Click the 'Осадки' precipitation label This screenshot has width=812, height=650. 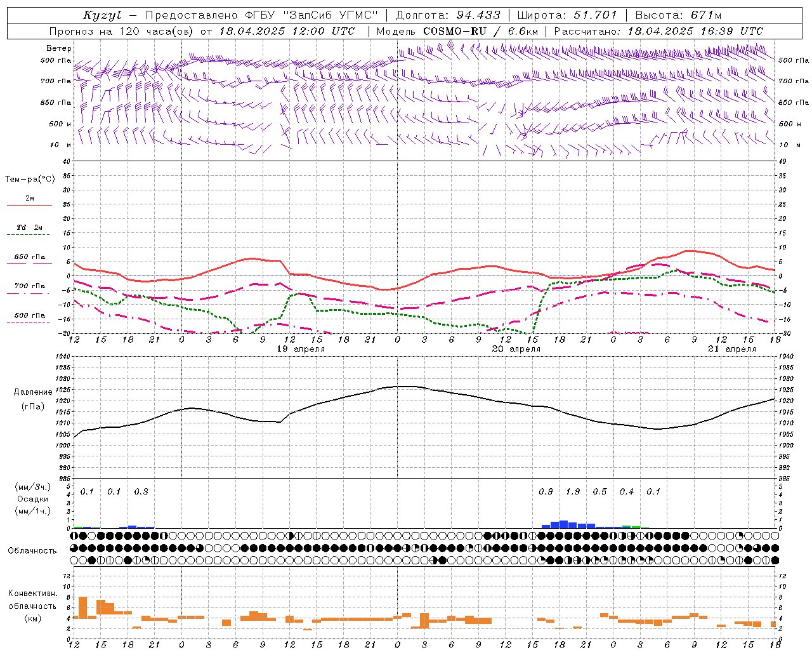33,499
